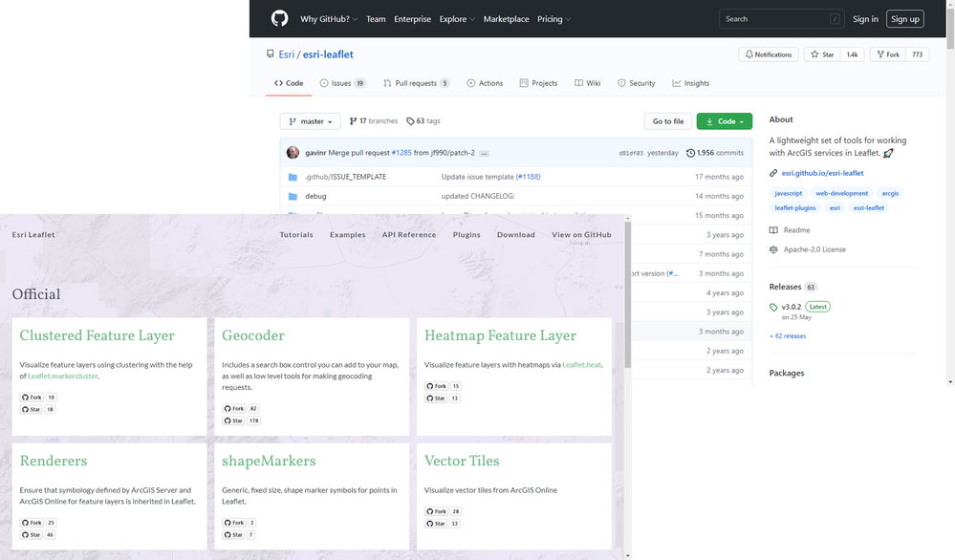Open the debug folder
The height and width of the screenshot is (560, 955).
coord(315,196)
